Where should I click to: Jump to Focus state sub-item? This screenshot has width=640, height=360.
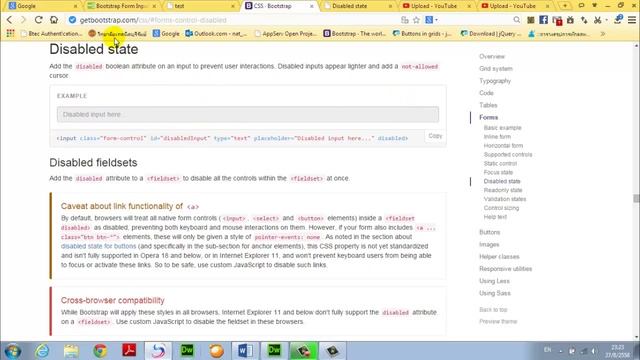(x=498, y=172)
